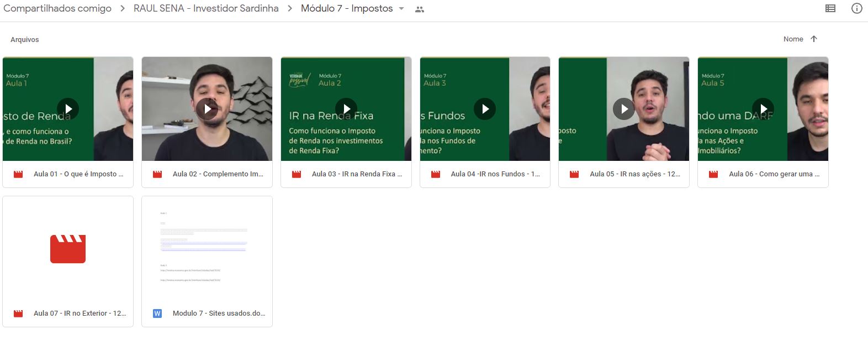Play the Aula 06 video about generating DARF
This screenshot has width=868, height=345.
tap(763, 109)
